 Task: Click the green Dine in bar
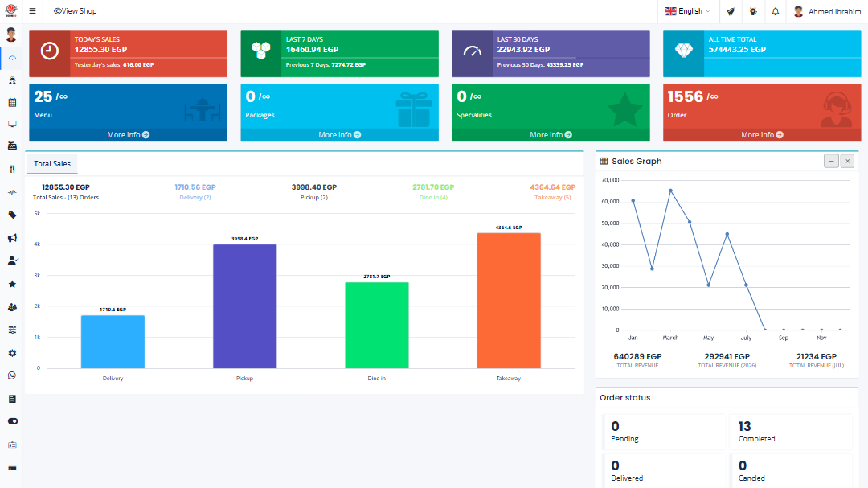click(376, 325)
